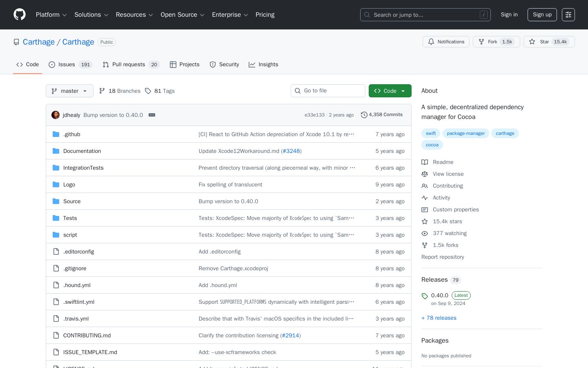Open the + 78 releases link
Image resolution: width=588 pixels, height=368 pixels.
[x=439, y=318]
